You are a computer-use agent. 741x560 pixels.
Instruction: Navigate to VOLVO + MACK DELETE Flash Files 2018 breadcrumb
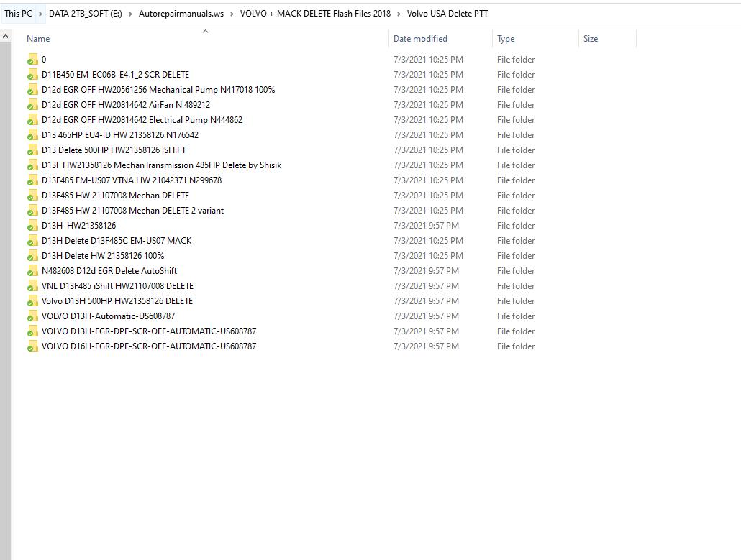[315, 14]
